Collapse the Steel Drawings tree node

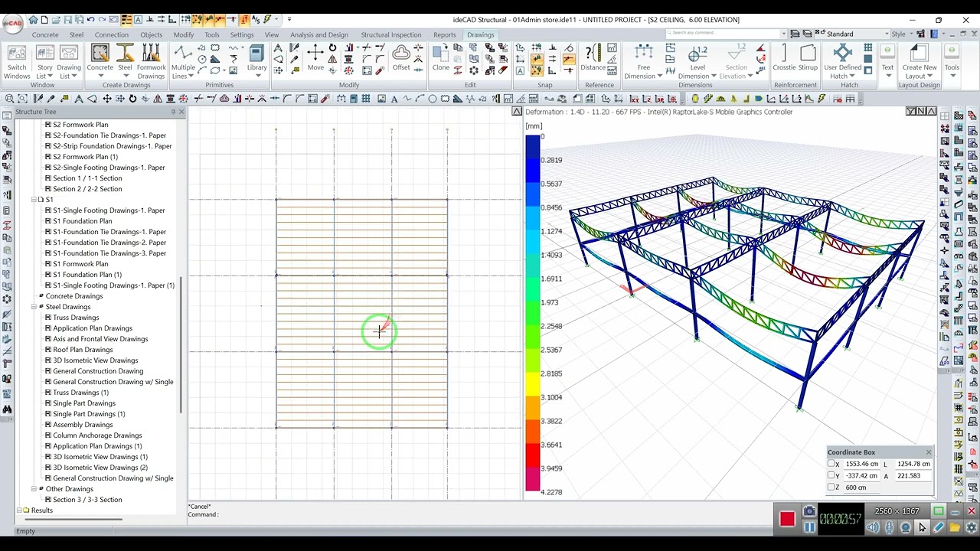[34, 307]
